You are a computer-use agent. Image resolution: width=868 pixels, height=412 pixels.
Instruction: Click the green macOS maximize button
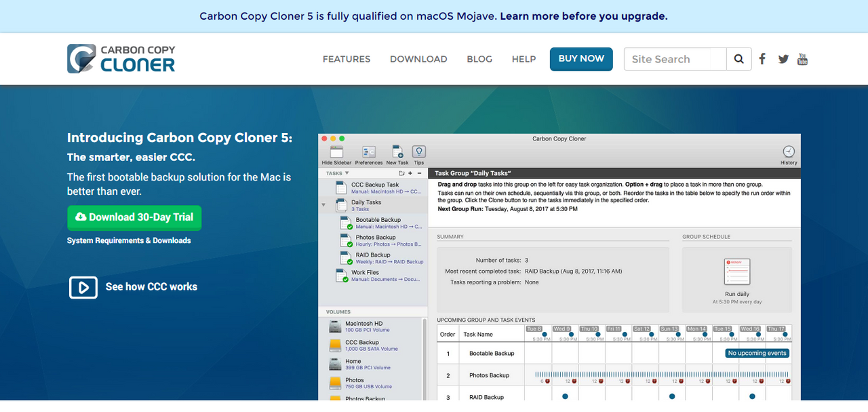(x=342, y=138)
